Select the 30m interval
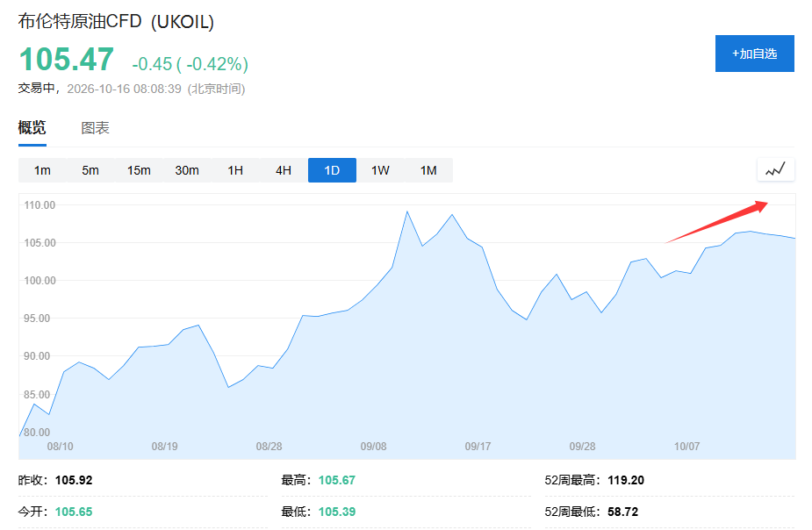The width and height of the screenshot is (812, 530). [x=187, y=170]
